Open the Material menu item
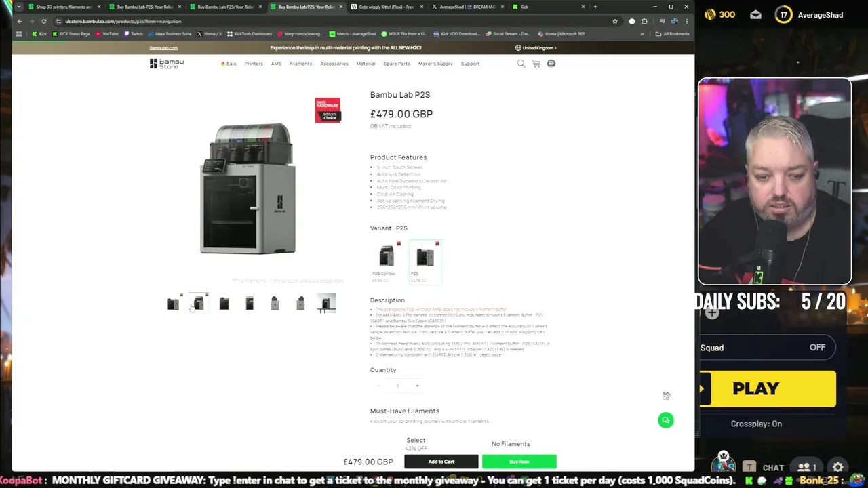 pyautogui.click(x=366, y=64)
